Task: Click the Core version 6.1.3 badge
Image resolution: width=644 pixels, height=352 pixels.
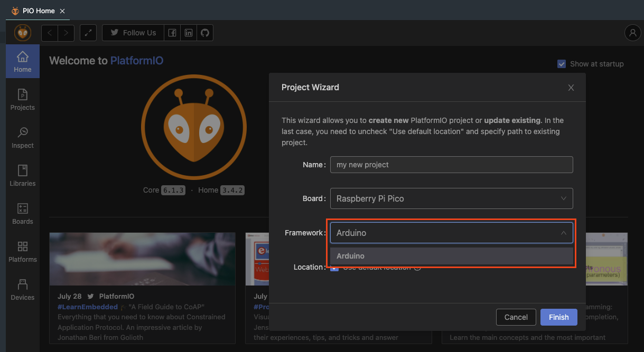Action: 173,190
